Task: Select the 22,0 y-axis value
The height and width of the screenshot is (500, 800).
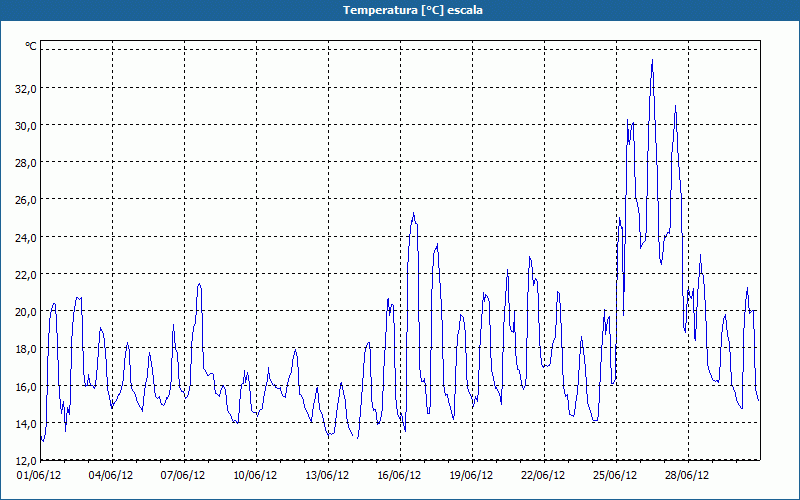Action: 26,274
